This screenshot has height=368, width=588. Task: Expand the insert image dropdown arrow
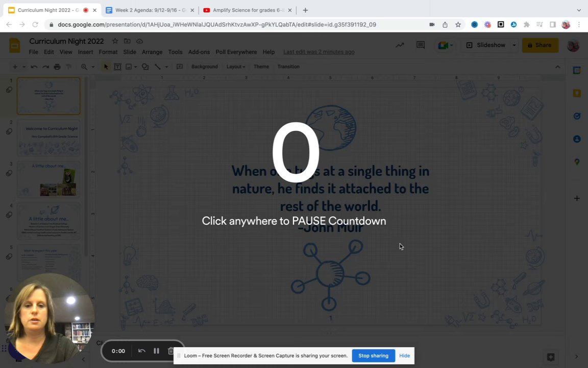tap(135, 67)
